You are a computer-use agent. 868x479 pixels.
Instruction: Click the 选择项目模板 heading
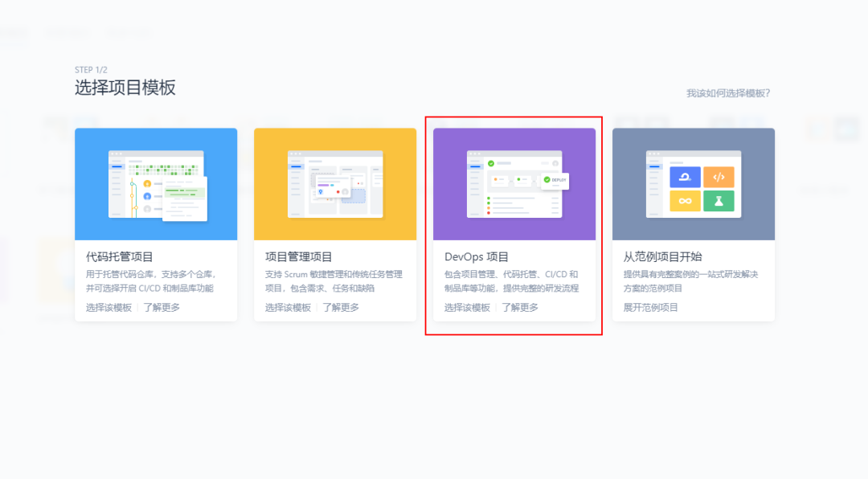(x=125, y=88)
